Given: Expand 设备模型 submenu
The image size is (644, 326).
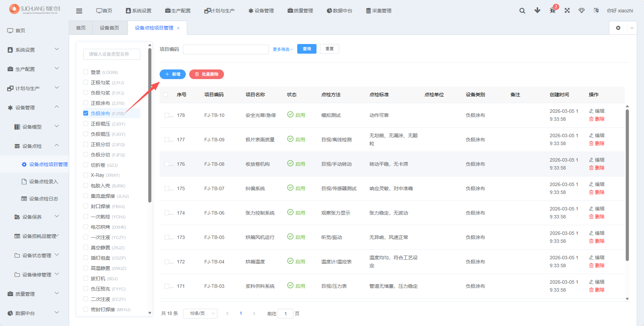Looking at the screenshot, I should 34,127.
